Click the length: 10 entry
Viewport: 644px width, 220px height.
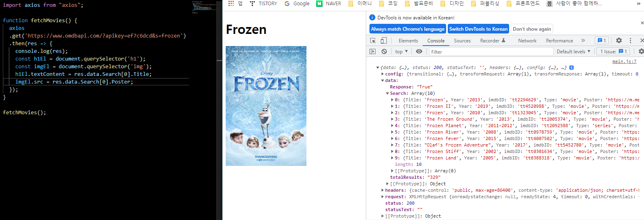point(408,165)
